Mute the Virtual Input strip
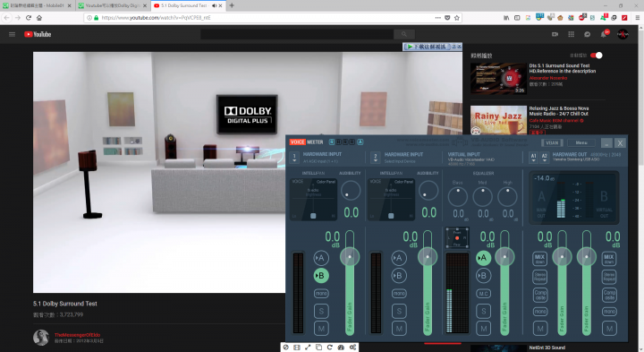644x352 pixels. (483, 329)
